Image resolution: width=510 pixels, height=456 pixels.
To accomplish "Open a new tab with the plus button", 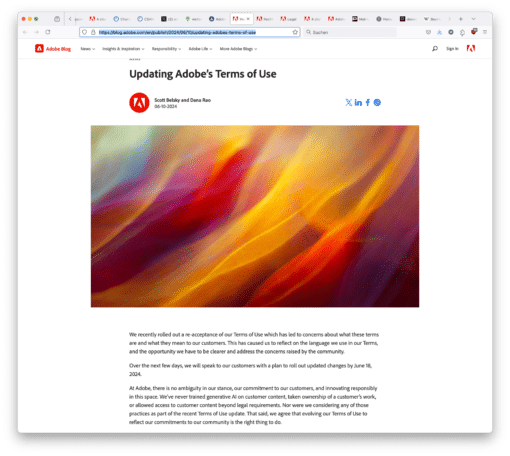I will click(461, 19).
